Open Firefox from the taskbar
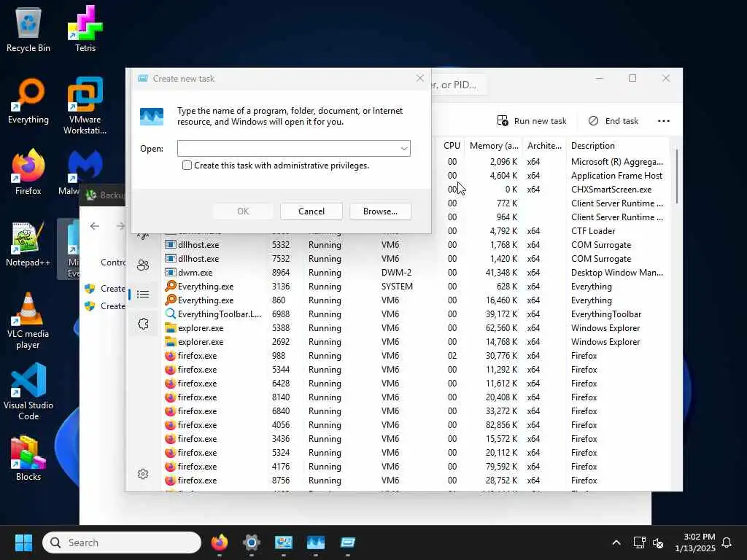Image resolution: width=747 pixels, height=560 pixels. point(220,542)
